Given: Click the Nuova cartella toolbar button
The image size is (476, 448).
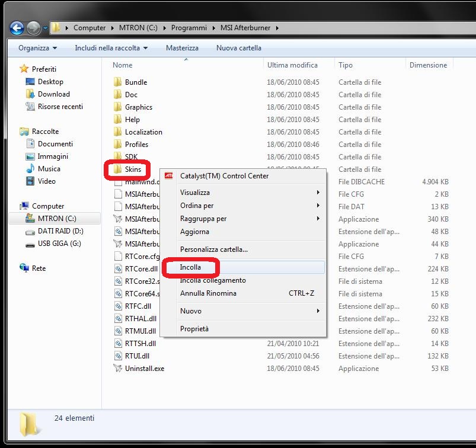Looking at the screenshot, I should point(239,48).
